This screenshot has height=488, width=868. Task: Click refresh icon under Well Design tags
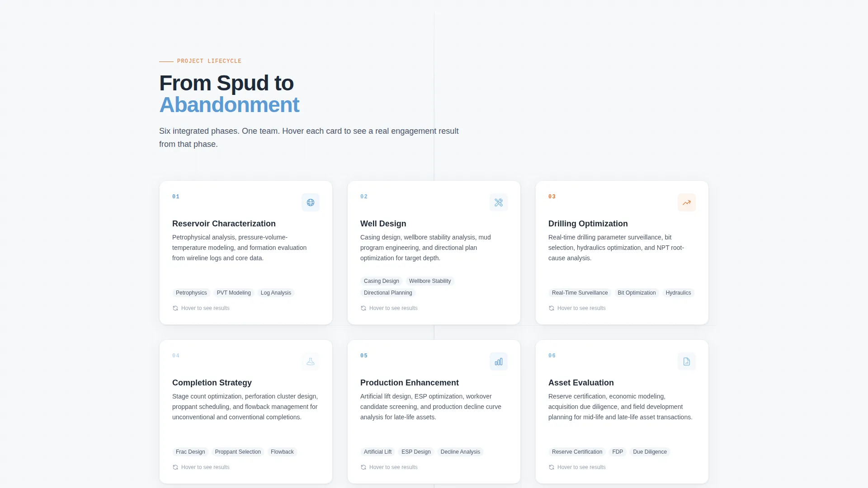point(363,308)
